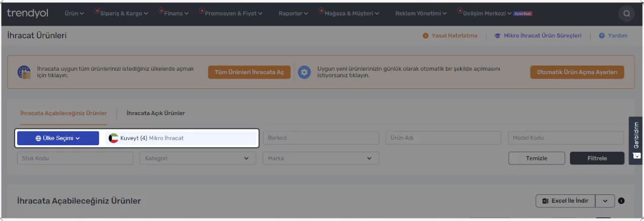Open the Yardım link

[613, 36]
